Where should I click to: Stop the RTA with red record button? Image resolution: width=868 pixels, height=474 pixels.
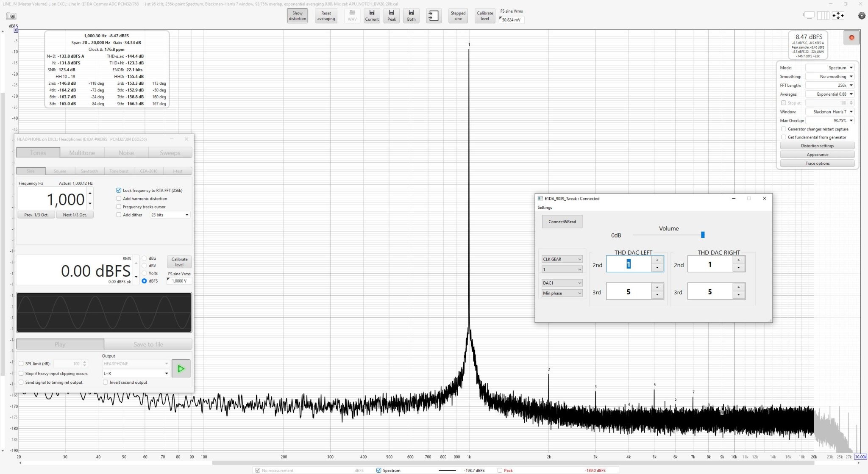[x=851, y=38]
